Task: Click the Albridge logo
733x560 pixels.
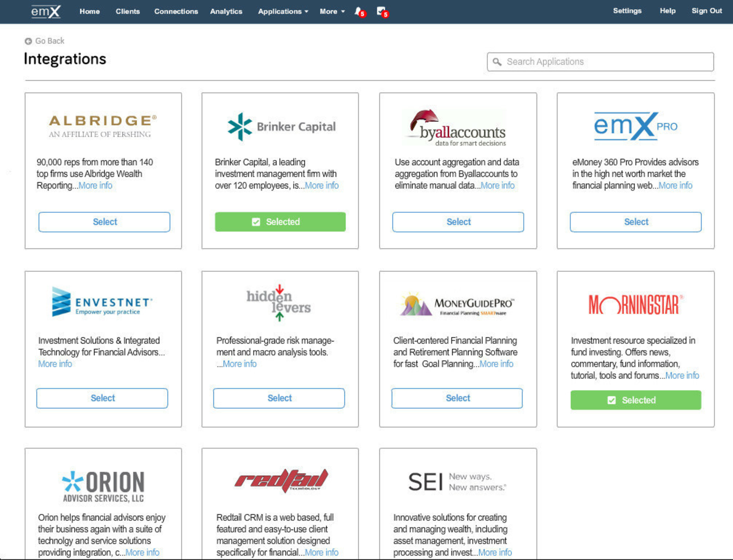Action: (103, 126)
